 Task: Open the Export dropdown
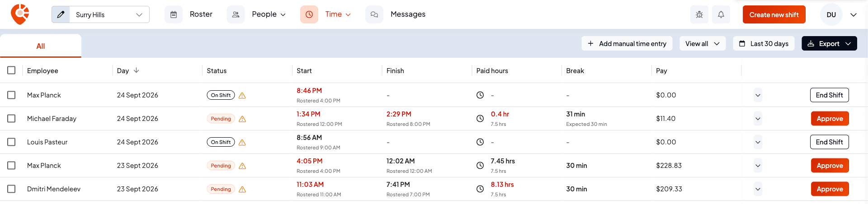pos(829,43)
